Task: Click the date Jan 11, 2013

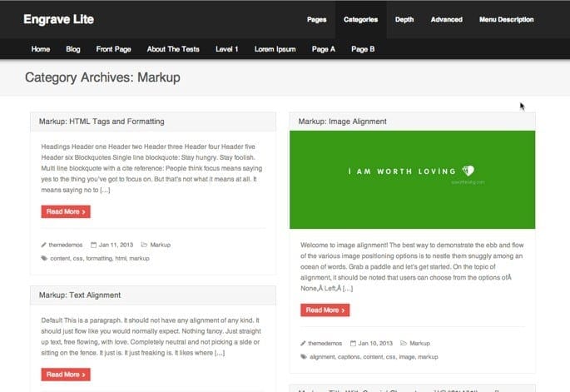Action: [x=116, y=245]
